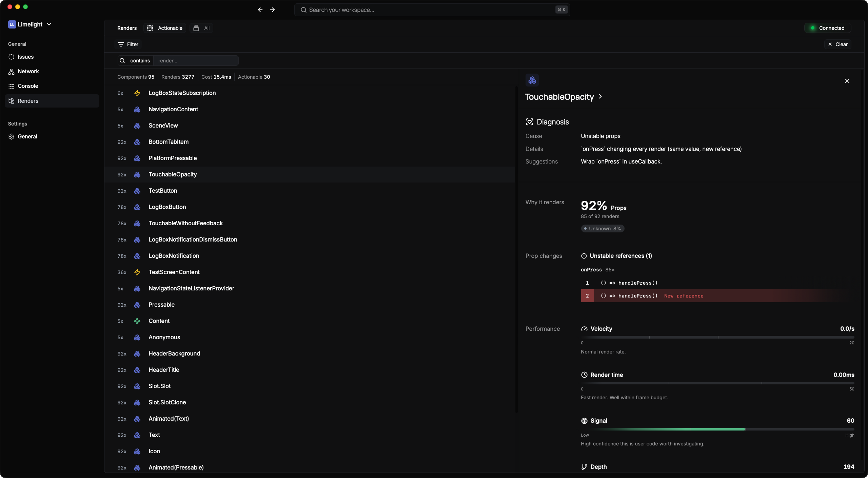Open the Limelight workspace dropdown
This screenshot has height=478, width=868.
pyautogui.click(x=30, y=24)
